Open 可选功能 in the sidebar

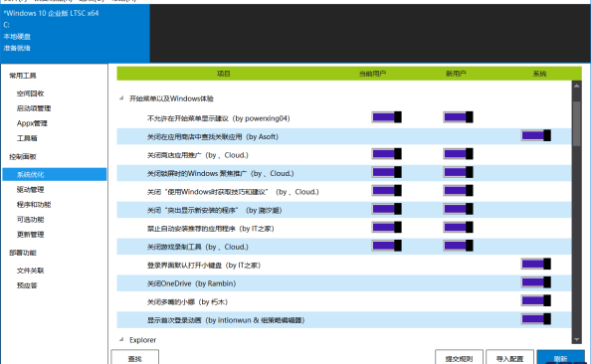click(x=31, y=220)
